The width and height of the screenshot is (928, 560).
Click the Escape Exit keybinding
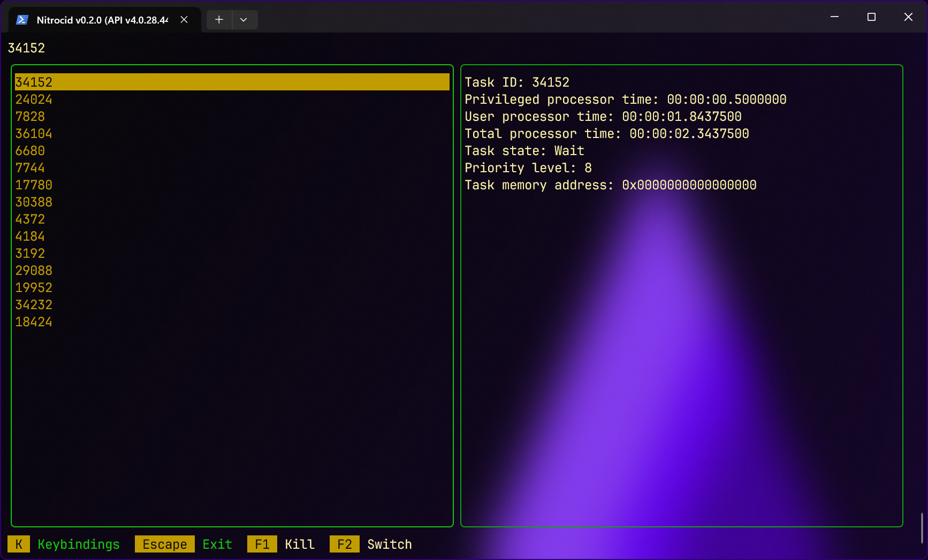point(165,544)
